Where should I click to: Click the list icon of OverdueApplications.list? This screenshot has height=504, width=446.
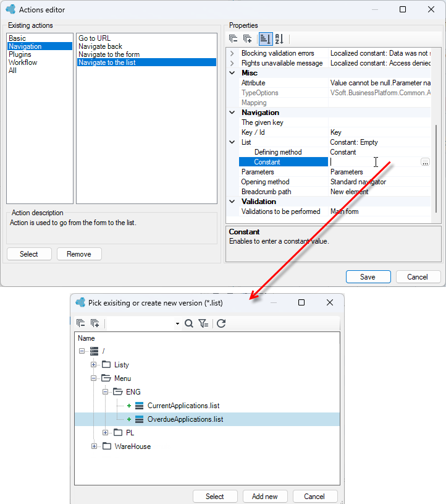coord(139,419)
